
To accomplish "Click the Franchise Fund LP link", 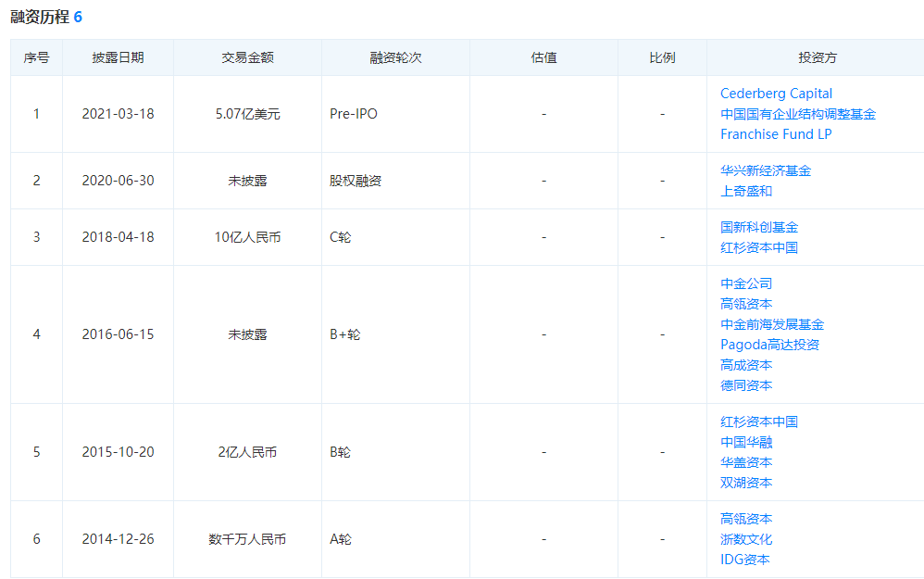I will point(776,134).
